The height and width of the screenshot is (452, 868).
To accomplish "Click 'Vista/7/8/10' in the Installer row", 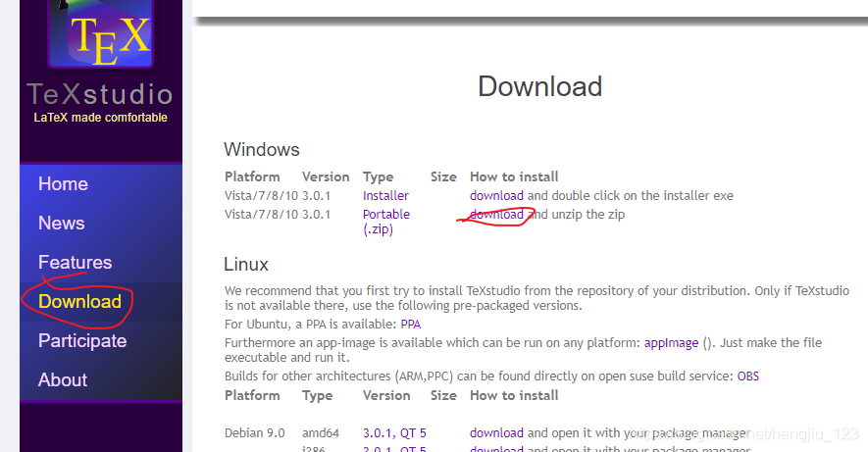I will [261, 196].
